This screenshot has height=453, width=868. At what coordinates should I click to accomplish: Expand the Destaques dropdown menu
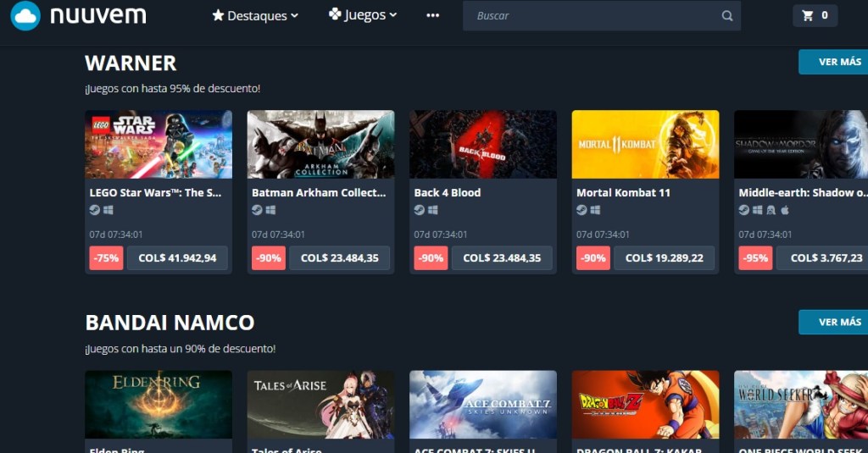(x=255, y=15)
